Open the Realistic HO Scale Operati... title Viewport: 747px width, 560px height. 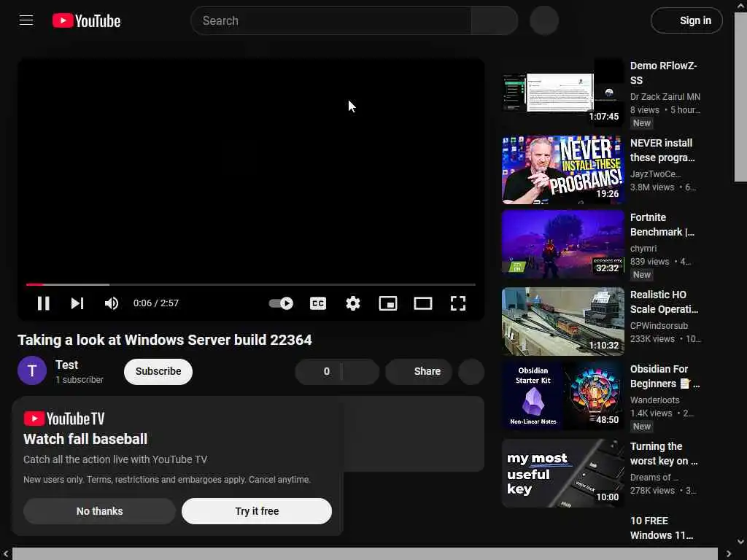664,302
